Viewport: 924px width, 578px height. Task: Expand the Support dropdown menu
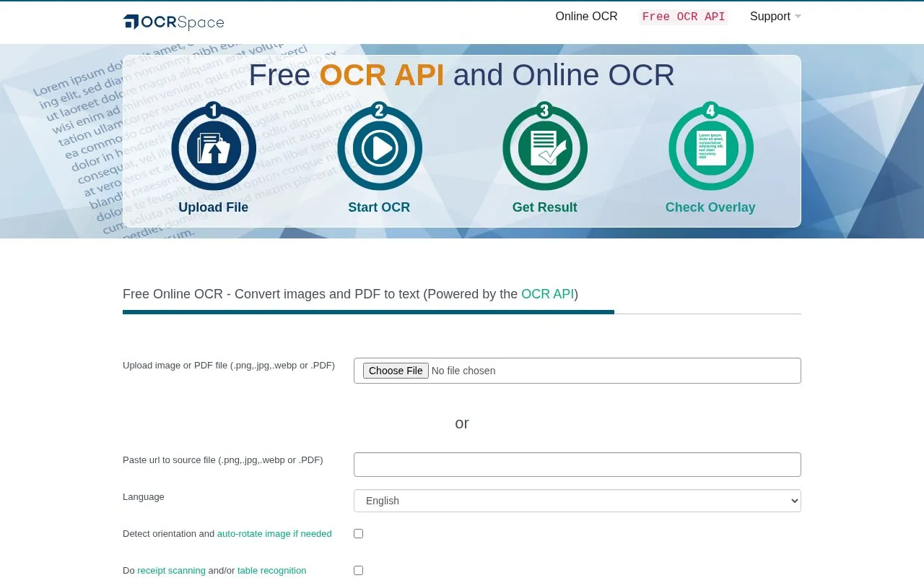(775, 17)
